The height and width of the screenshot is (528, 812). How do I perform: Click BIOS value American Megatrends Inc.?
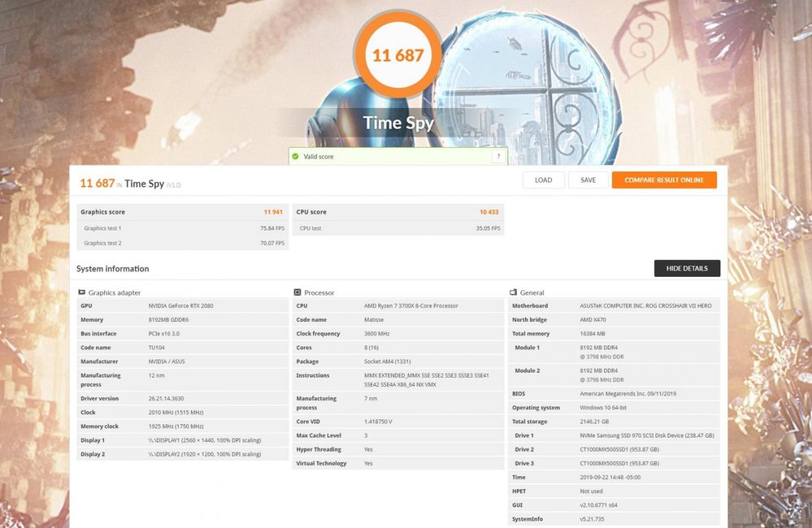tap(627, 394)
